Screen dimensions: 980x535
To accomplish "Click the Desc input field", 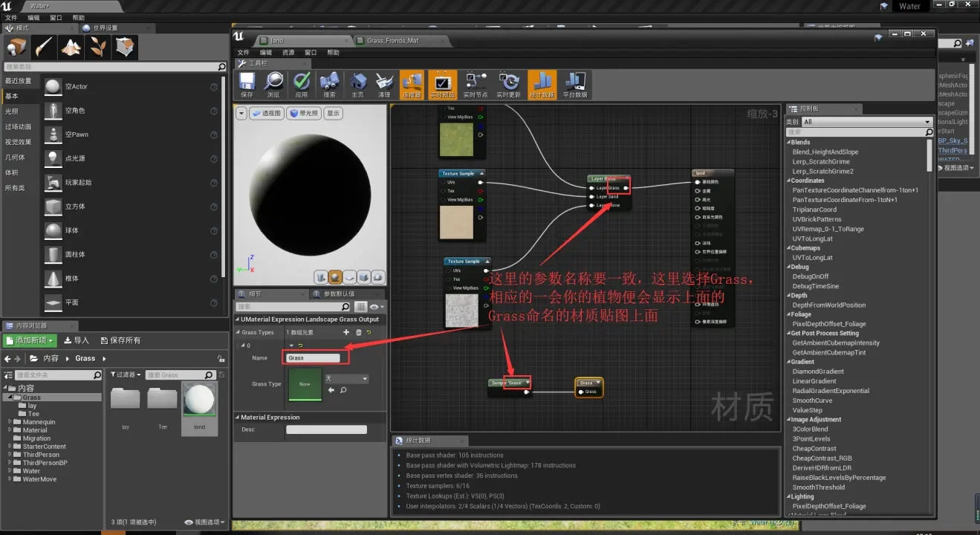I will tap(326, 429).
